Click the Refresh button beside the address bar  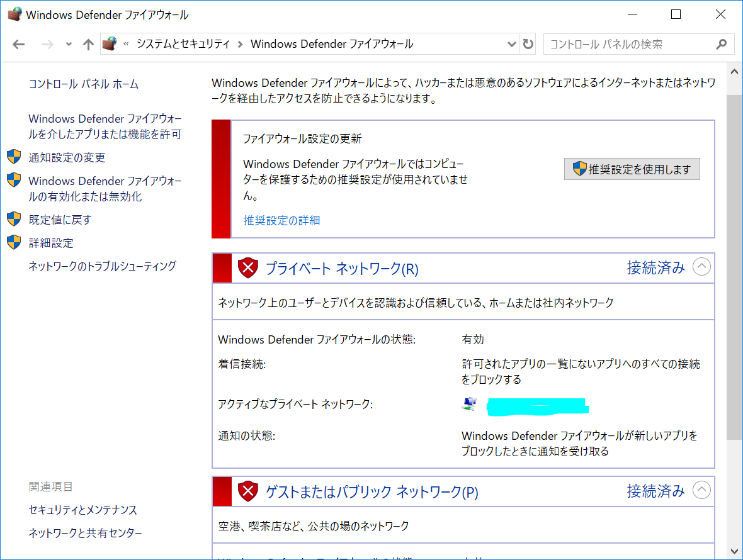point(528,44)
